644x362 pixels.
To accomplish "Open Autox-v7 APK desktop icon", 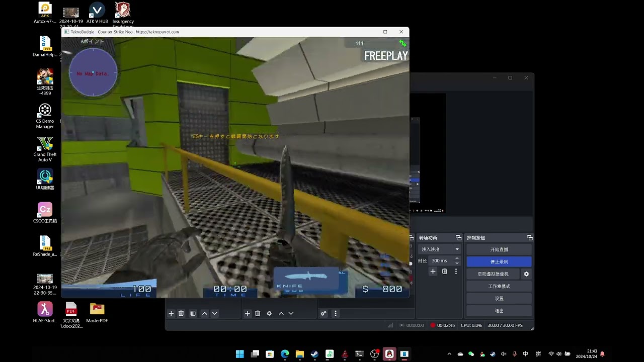I will click(45, 13).
